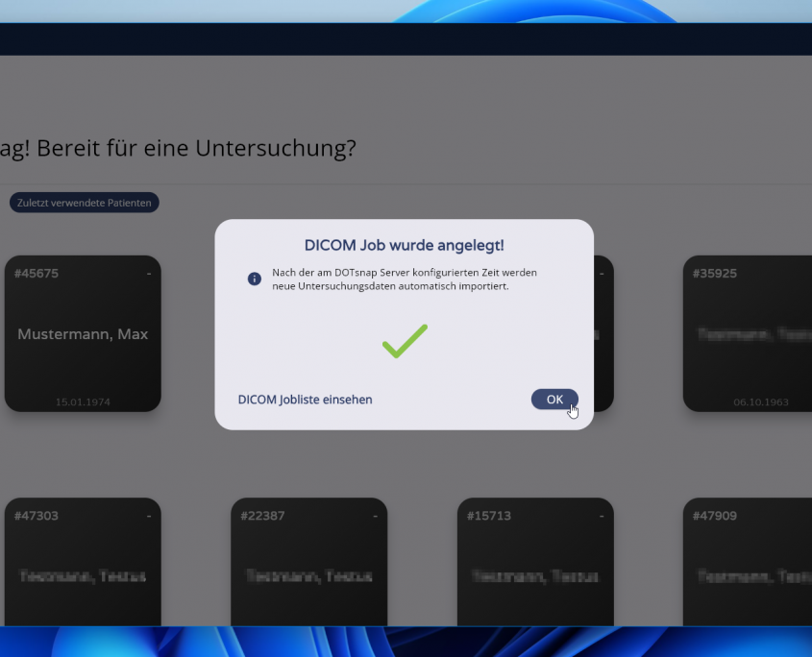This screenshot has width=812, height=657.
Task: Click the dash marker on card #45675
Action: pos(149,274)
